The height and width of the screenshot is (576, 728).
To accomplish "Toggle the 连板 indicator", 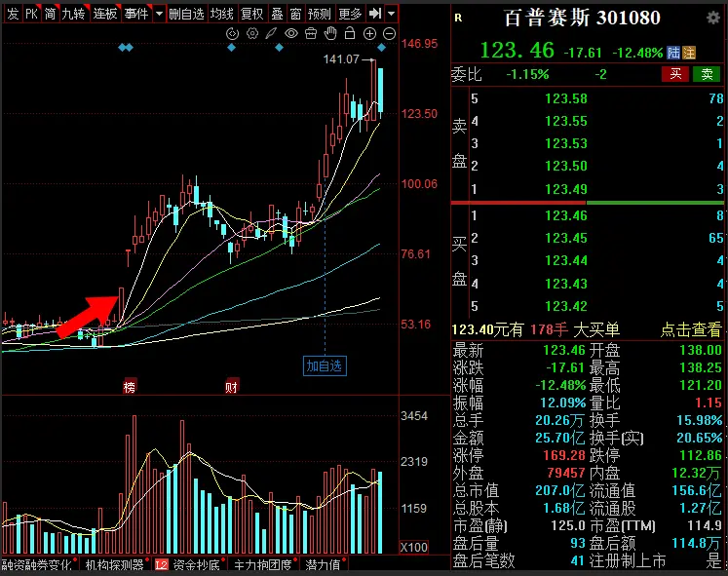I will [105, 14].
